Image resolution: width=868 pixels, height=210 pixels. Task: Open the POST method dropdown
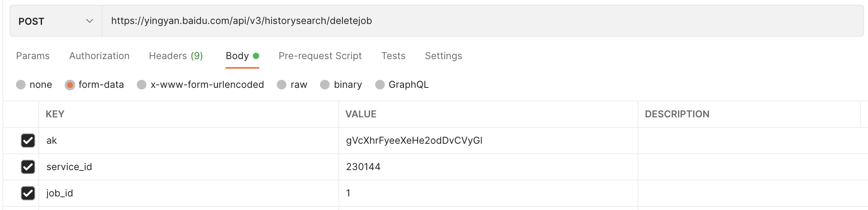click(x=56, y=21)
